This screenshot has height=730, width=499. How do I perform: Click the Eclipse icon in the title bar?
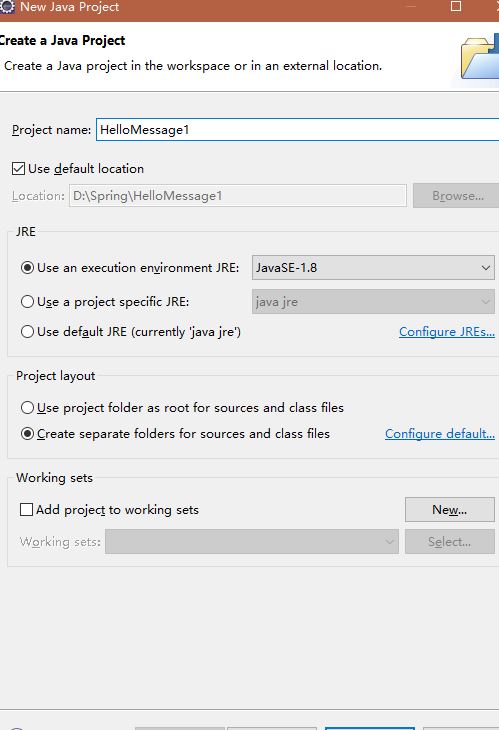(x=7, y=6)
